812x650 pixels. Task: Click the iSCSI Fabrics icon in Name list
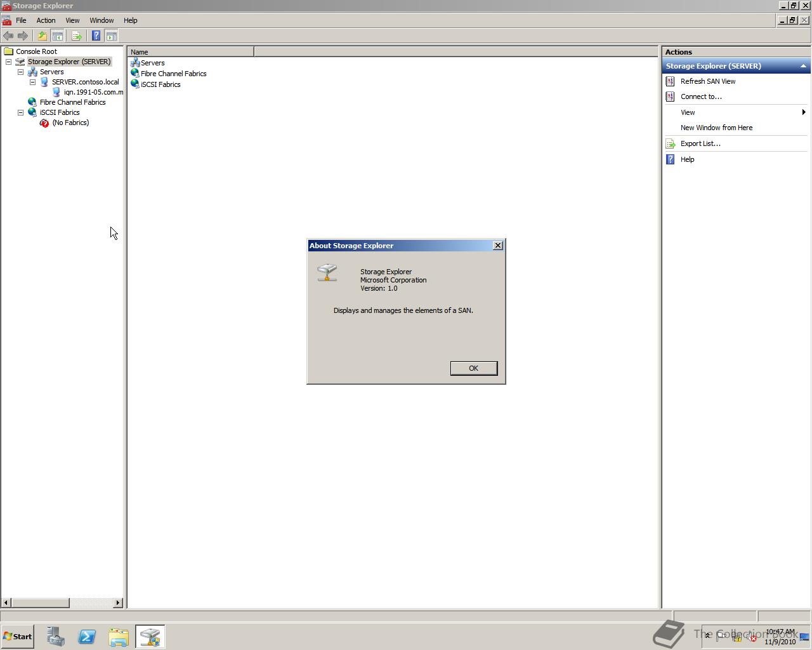point(134,84)
